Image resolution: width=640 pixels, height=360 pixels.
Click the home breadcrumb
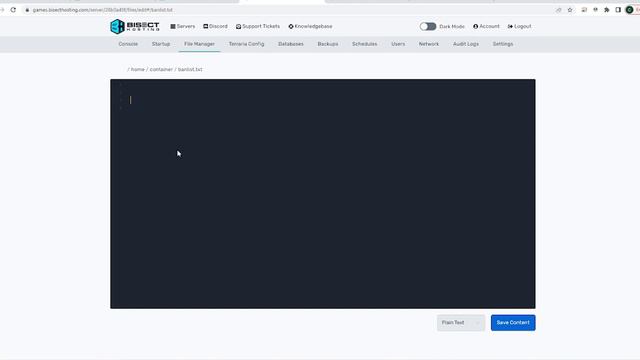138,69
